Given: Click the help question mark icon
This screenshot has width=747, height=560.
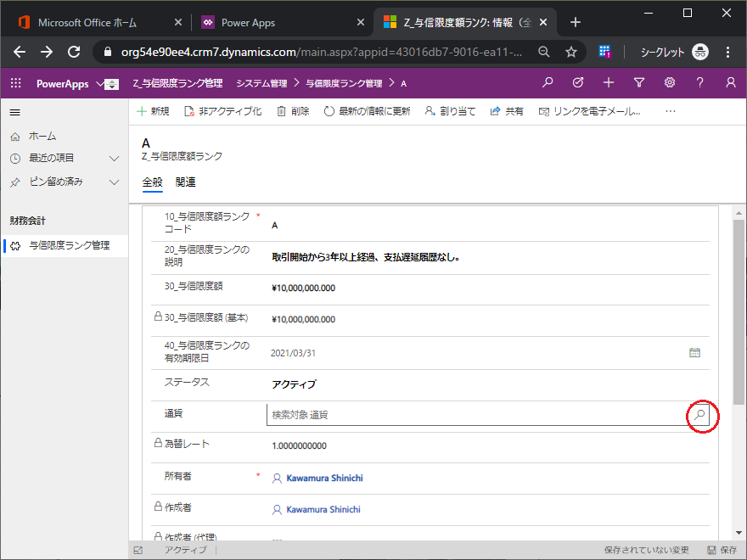Looking at the screenshot, I should [699, 83].
